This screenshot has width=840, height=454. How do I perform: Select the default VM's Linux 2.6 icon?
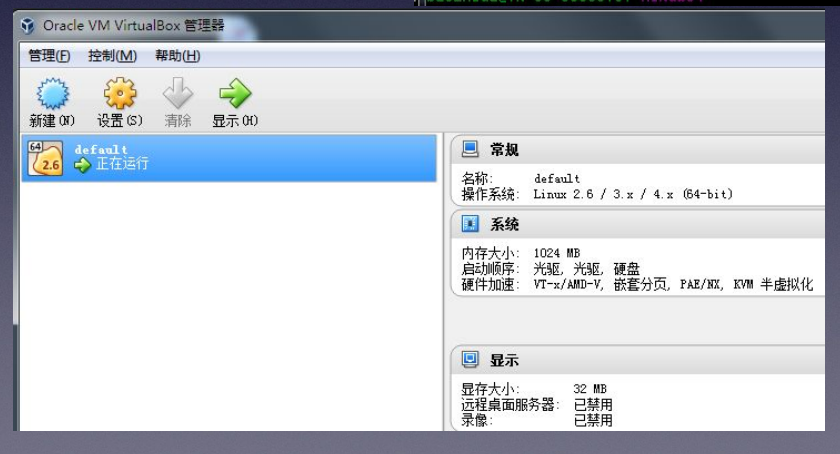(46, 158)
